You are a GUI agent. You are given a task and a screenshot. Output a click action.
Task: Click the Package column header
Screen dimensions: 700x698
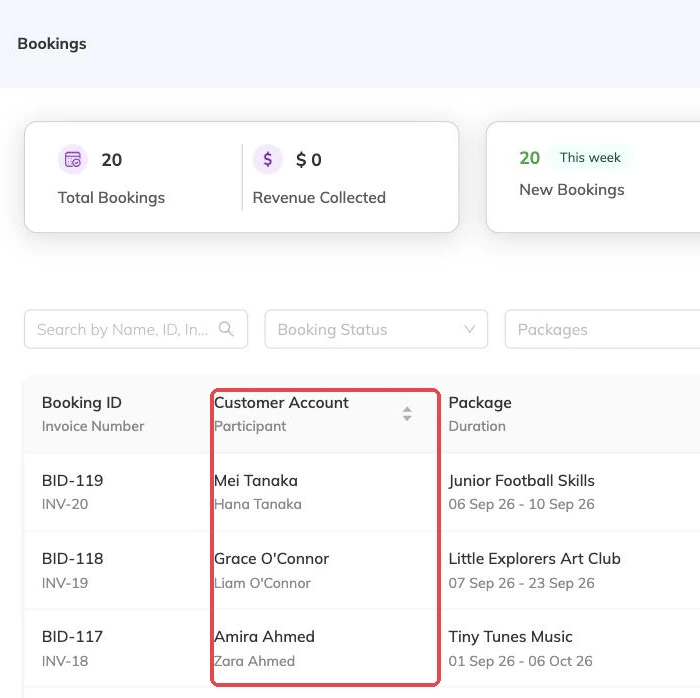[x=480, y=403]
